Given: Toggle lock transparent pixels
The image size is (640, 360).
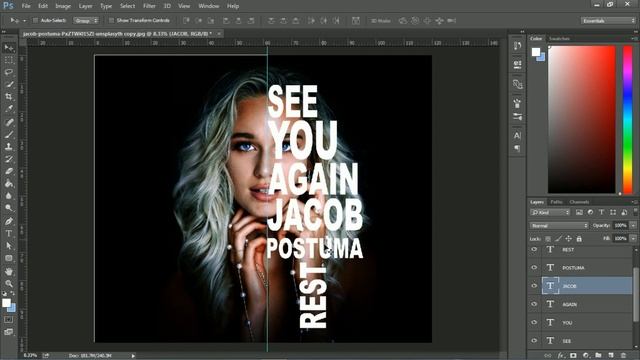Looking at the screenshot, I should coord(548,239).
